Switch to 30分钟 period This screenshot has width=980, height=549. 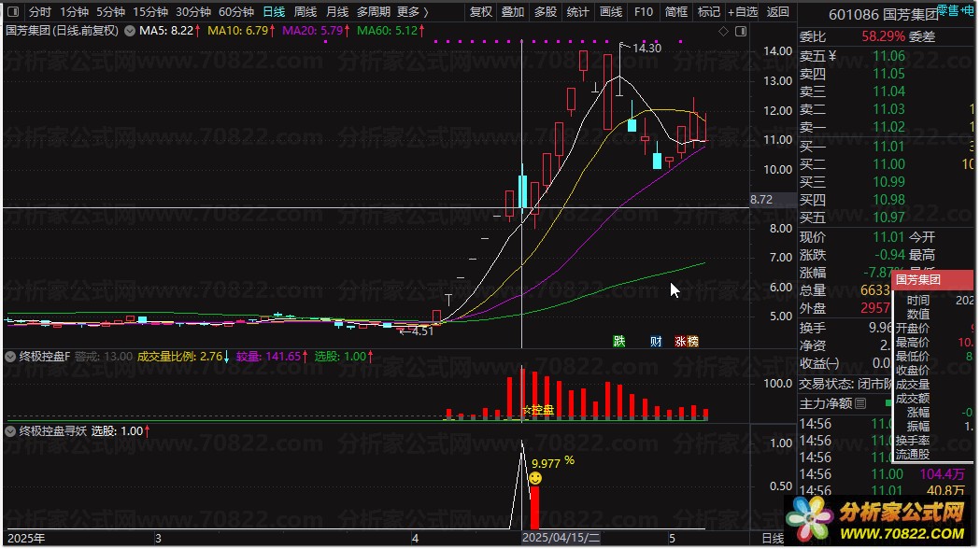(193, 12)
